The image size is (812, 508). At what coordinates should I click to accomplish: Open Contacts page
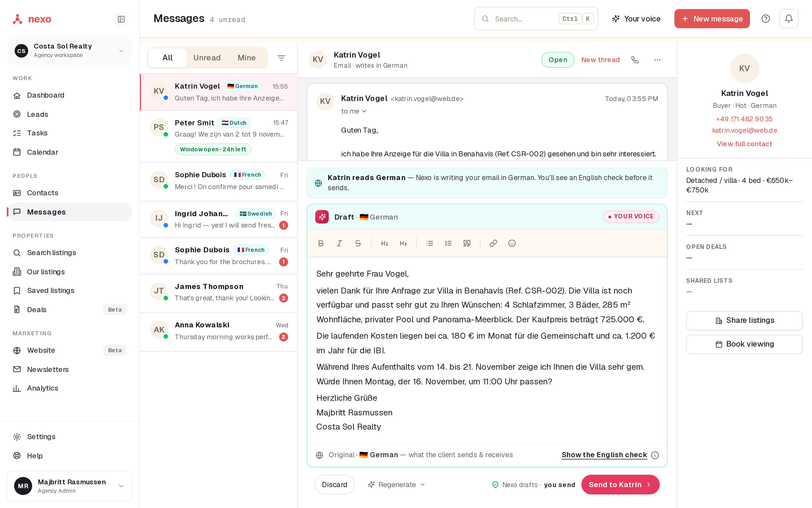coord(69,193)
